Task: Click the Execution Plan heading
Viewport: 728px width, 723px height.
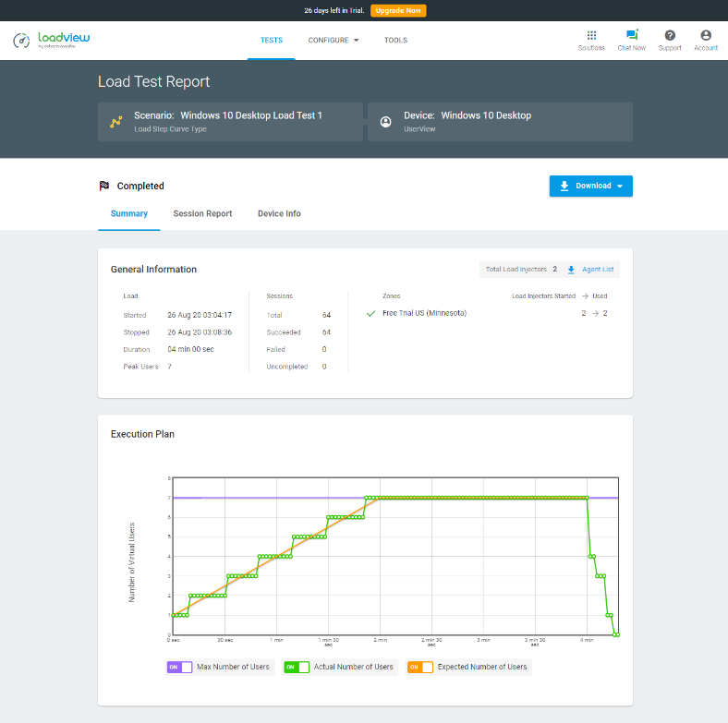Action: tap(142, 434)
